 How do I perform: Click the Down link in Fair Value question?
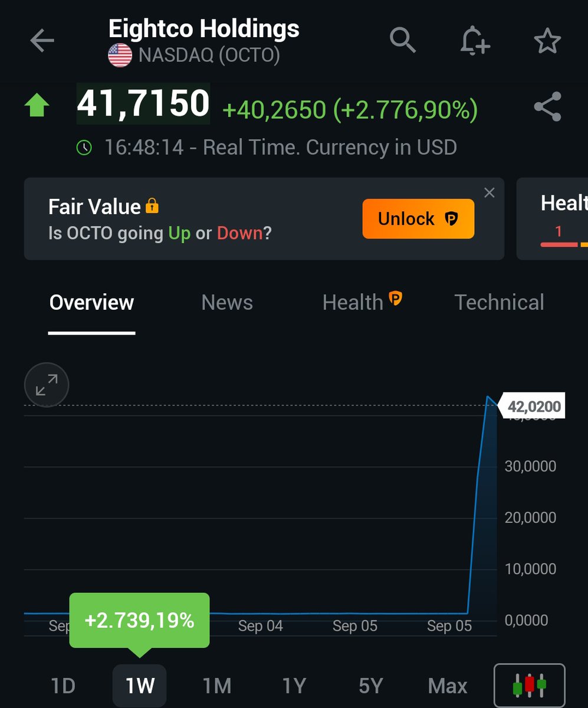coord(239,233)
